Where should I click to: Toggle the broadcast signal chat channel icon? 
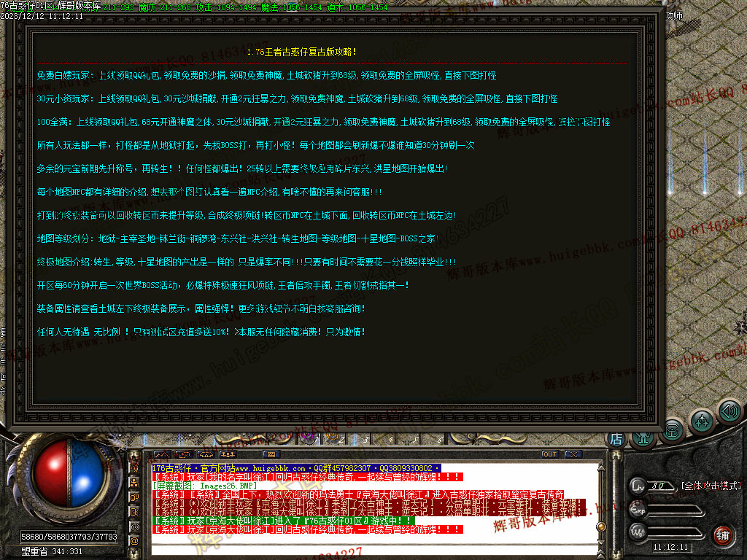click(x=134, y=526)
